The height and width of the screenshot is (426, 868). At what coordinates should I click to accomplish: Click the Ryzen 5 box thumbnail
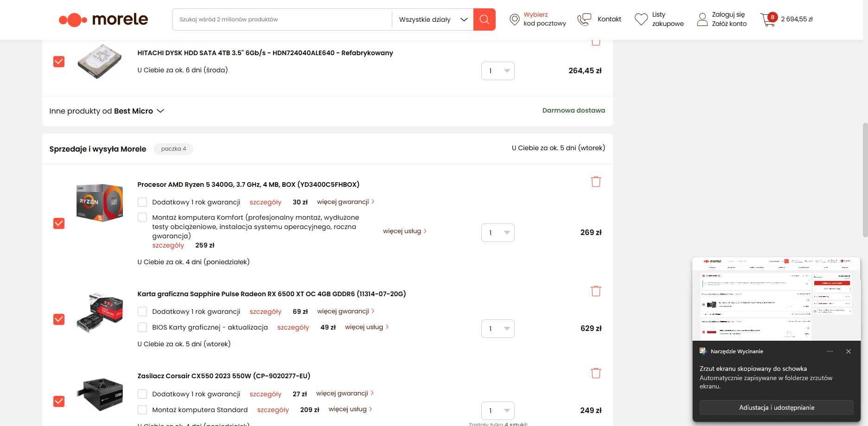tap(99, 203)
